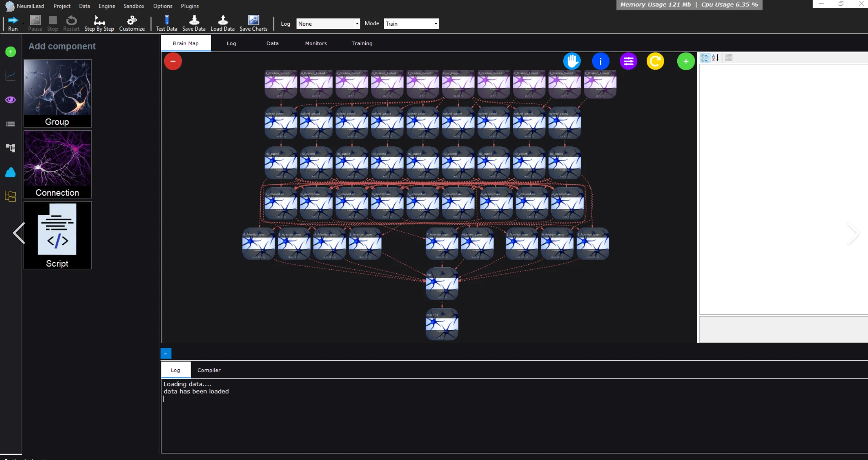
Task: Open the Compiler tab
Action: (x=209, y=370)
